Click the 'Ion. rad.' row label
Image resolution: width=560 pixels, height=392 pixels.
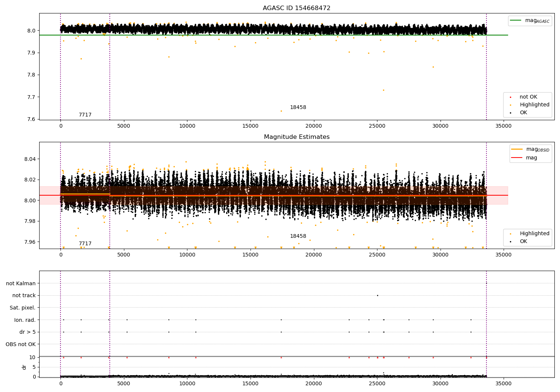click(25, 320)
